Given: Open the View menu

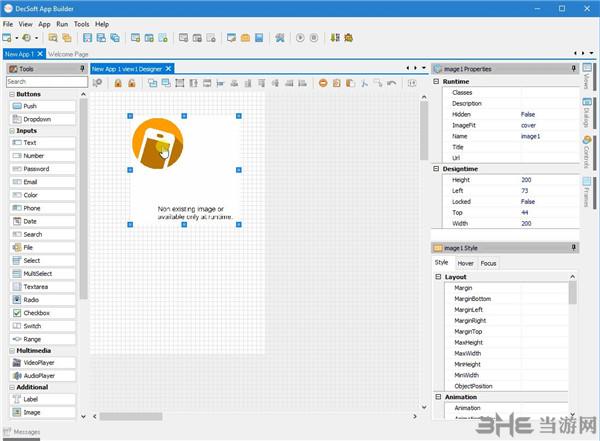Looking at the screenshot, I should coord(25,24).
